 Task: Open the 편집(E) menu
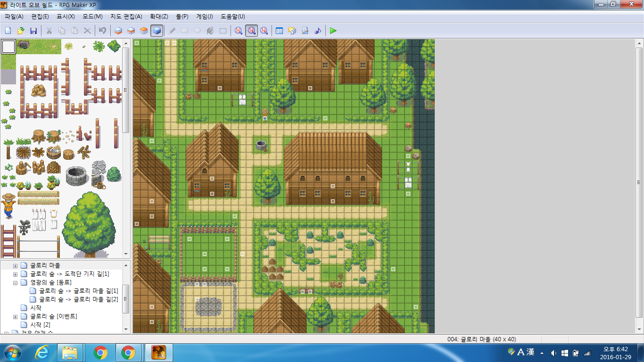pos(40,16)
